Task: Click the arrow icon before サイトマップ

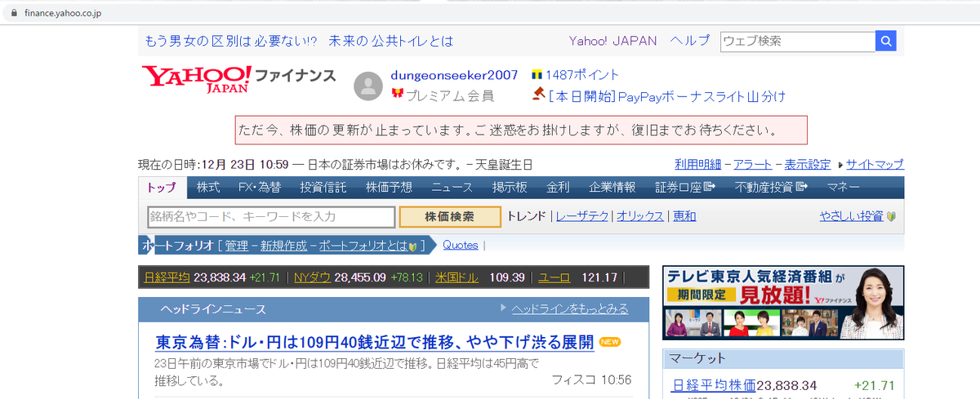Action: click(840, 165)
